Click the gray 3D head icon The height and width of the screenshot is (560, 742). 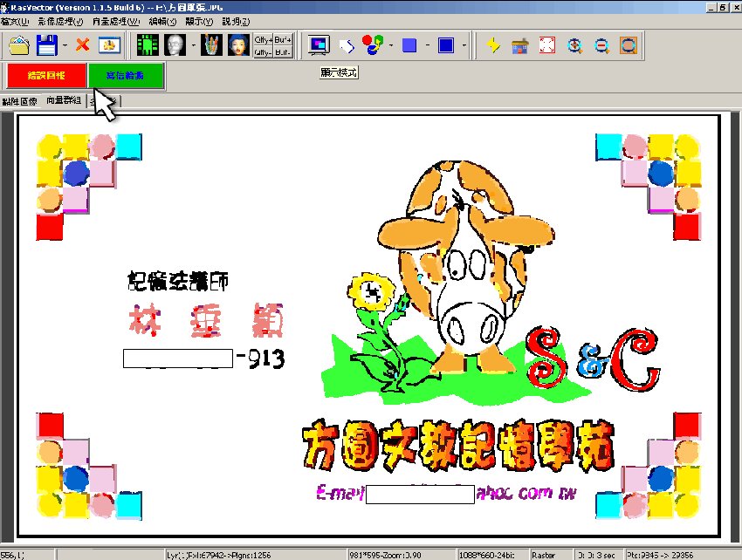(175, 45)
